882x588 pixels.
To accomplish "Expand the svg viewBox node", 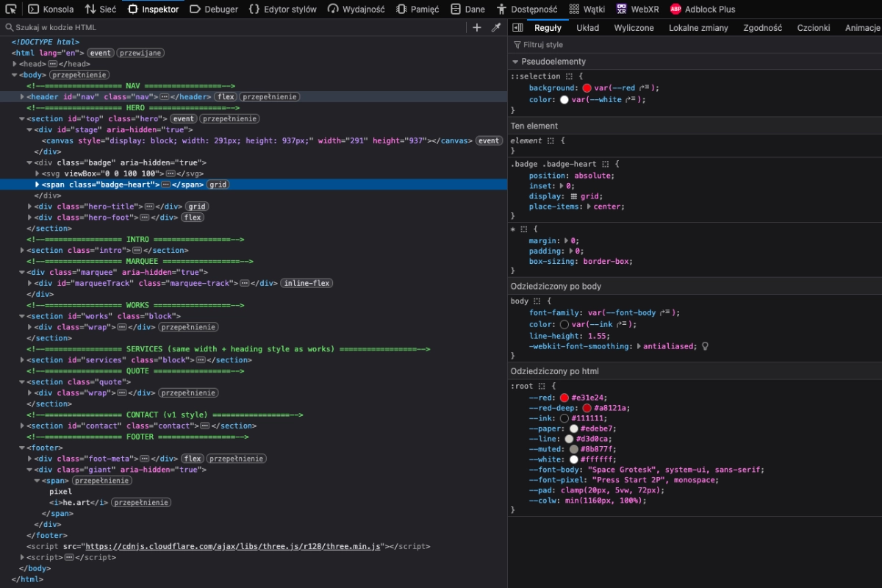I will tap(37, 173).
